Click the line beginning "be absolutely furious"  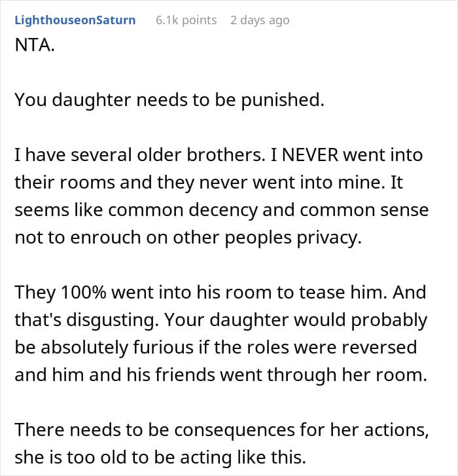pyautogui.click(x=216, y=347)
